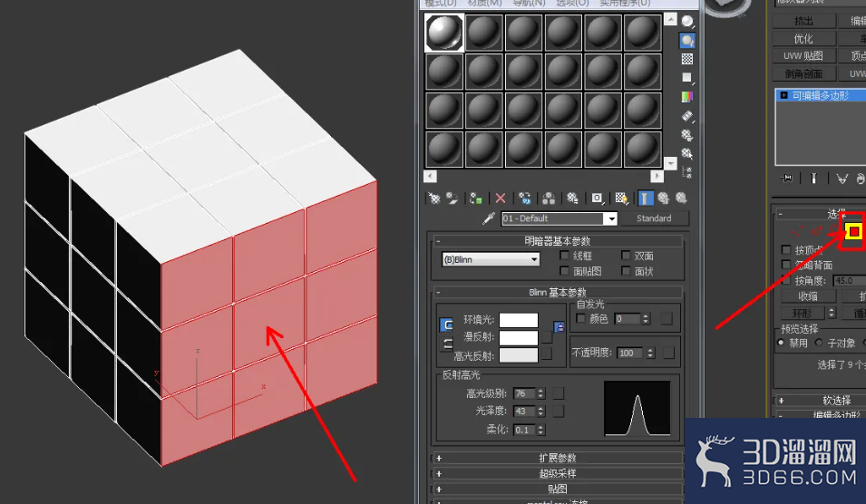Viewport: 866px width, 504px height.
Task: Click the Standard material type button
Action: coord(654,218)
